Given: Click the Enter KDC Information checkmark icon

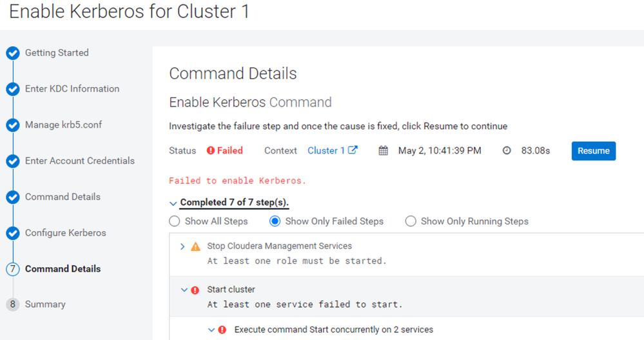Looking at the screenshot, I should point(13,89).
